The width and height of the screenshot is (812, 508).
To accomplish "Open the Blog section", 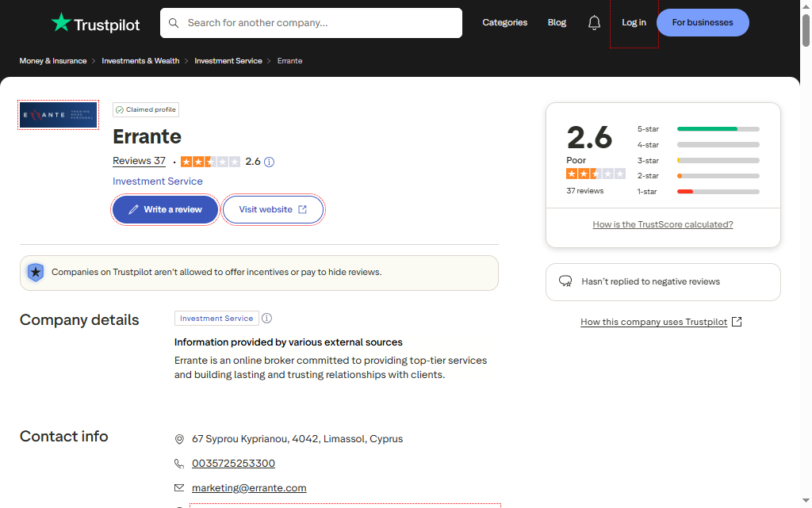I will [x=557, y=22].
